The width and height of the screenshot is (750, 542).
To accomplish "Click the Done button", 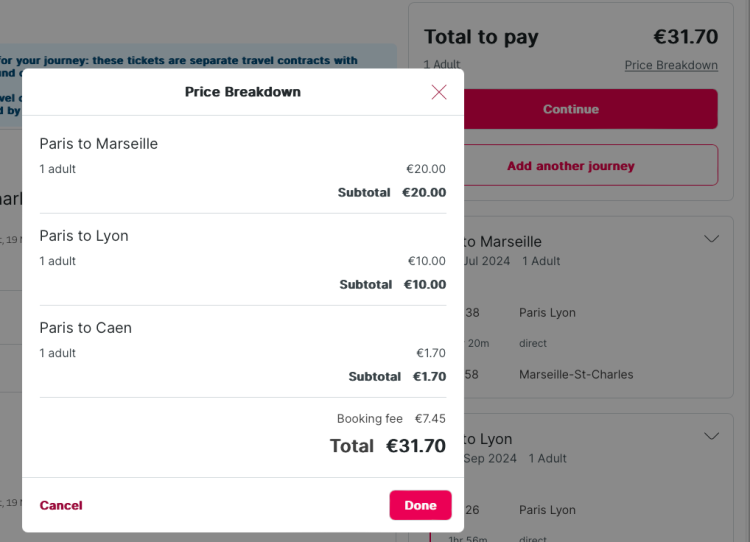I will point(420,505).
